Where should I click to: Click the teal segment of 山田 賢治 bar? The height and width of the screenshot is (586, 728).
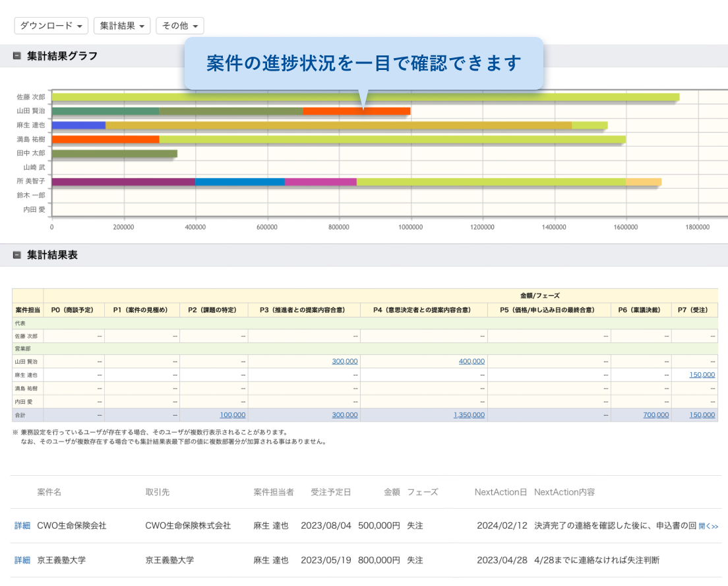[106, 111]
